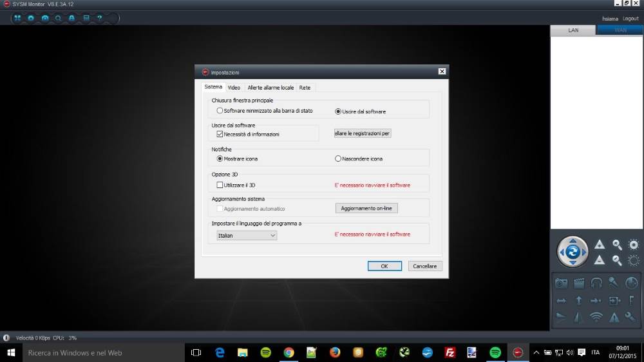Viewport: 644px width, 362px height.
Task: Click the zoom in magnifier PTZ icon
Action: (x=617, y=245)
